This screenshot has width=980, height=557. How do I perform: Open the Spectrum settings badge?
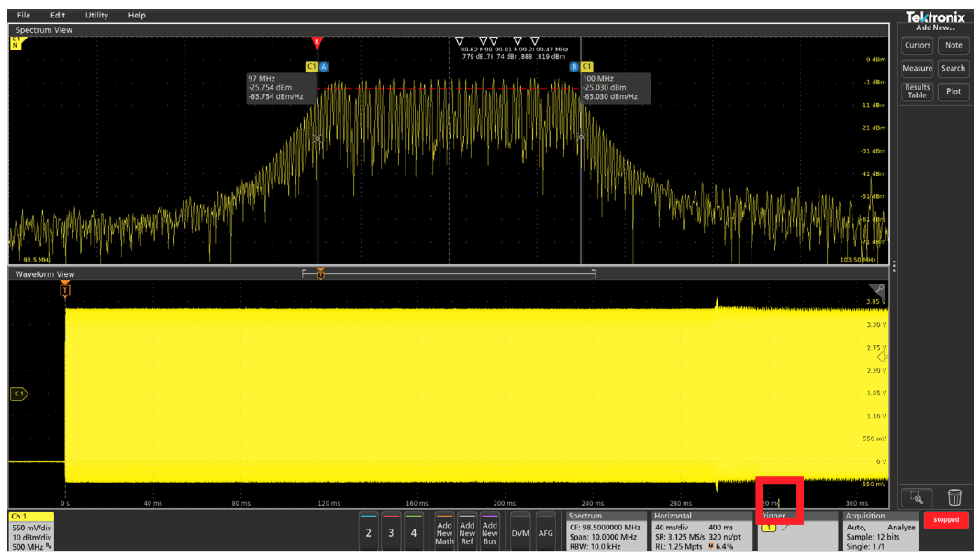[606, 531]
